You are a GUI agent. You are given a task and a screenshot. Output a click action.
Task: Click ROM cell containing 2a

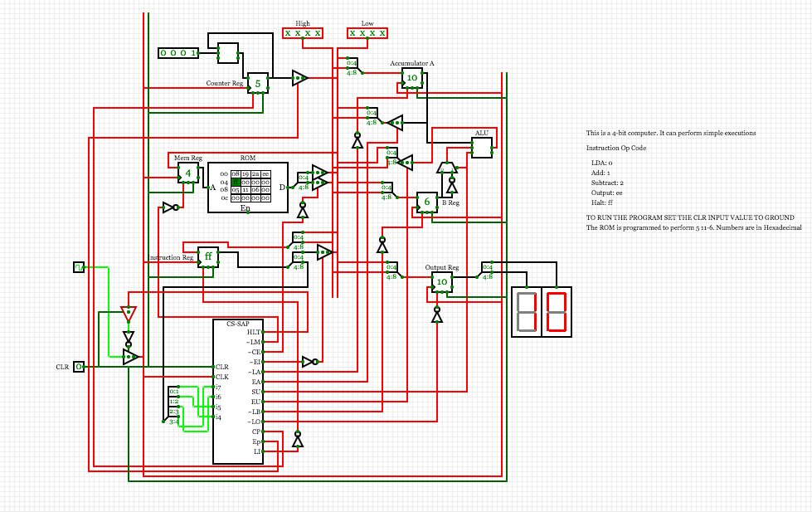point(255,174)
